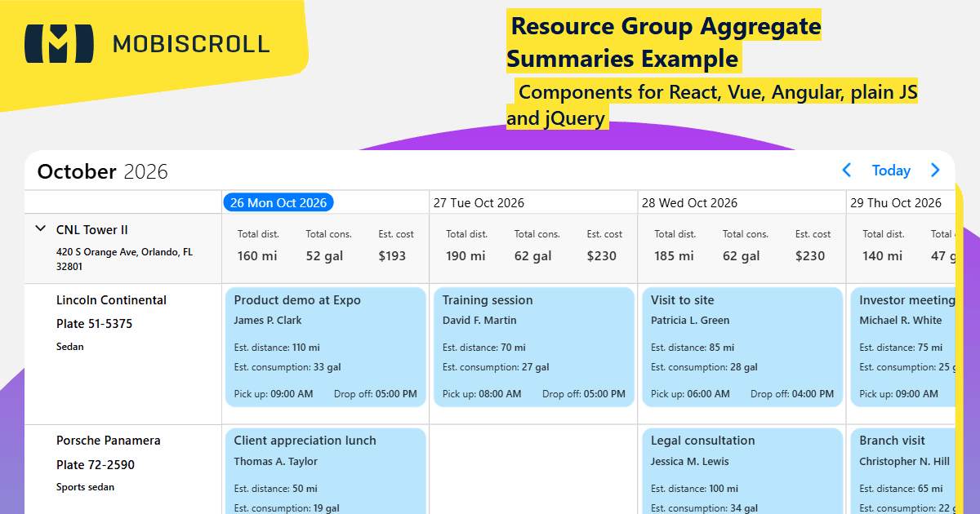
Task: Open the Product demo at Expo event
Action: click(x=325, y=347)
